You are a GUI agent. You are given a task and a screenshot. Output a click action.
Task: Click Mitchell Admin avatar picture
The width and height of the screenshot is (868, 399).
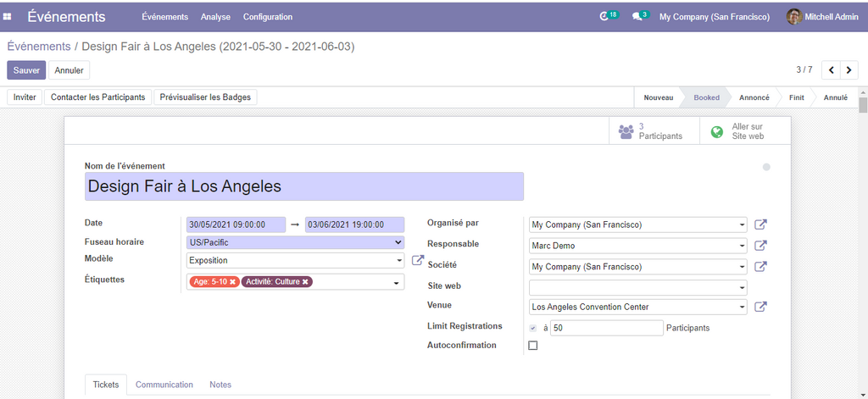pos(793,17)
